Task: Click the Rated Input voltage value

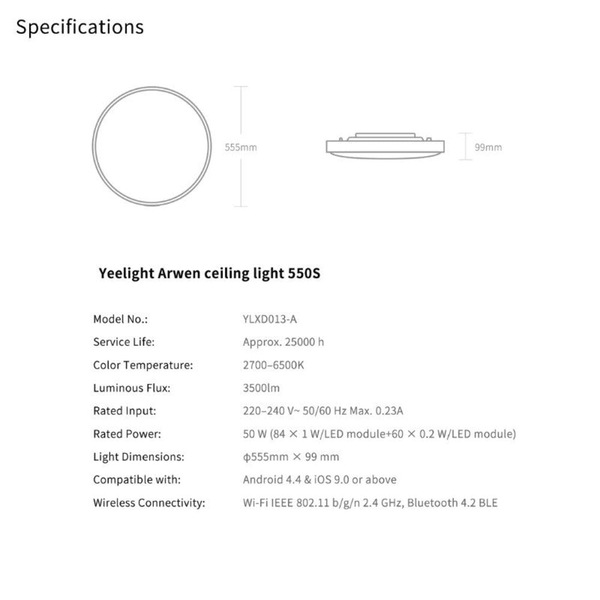Action: (323, 411)
